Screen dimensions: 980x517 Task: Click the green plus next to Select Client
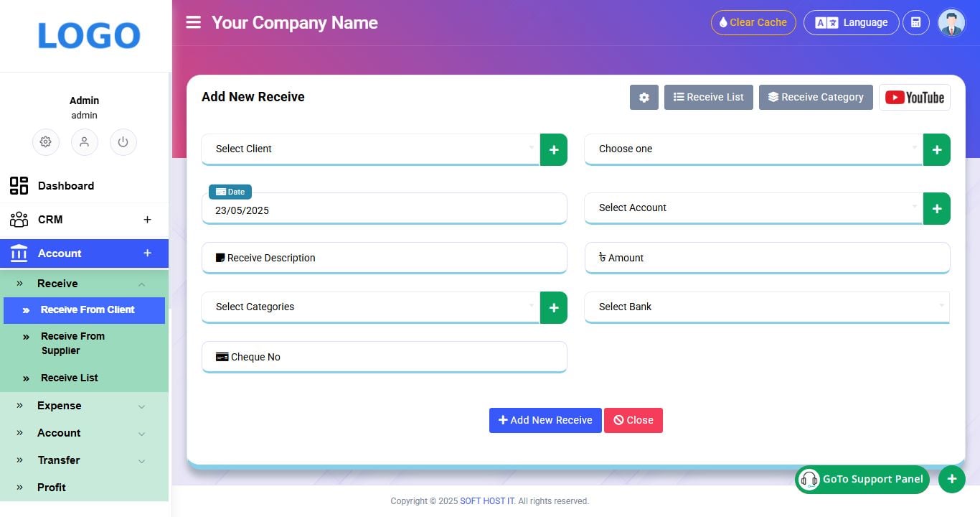pos(553,149)
